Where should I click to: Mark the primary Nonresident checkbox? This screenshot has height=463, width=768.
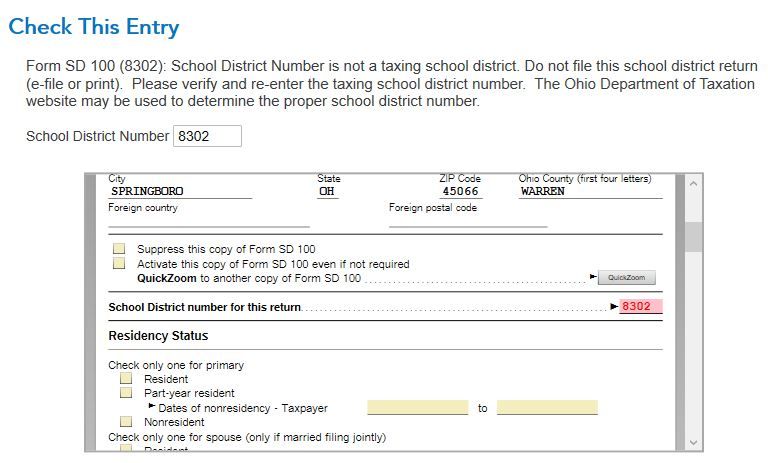coord(126,421)
